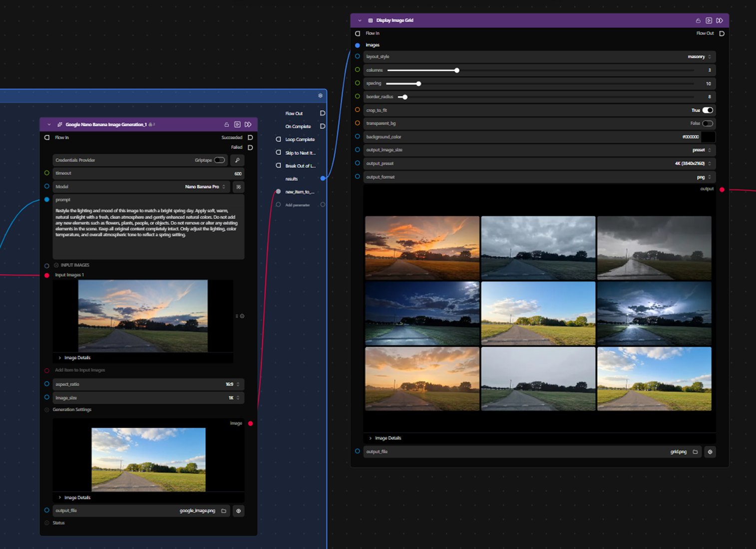
Task: Click settings gear next to google_image.png output
Action: pos(238,511)
